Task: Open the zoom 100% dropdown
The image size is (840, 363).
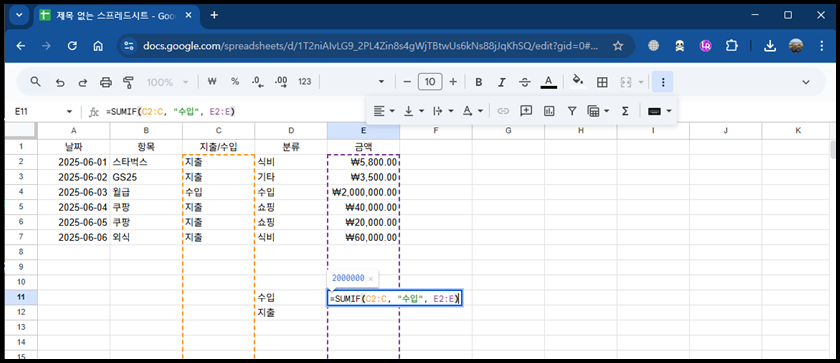Action: (168, 82)
